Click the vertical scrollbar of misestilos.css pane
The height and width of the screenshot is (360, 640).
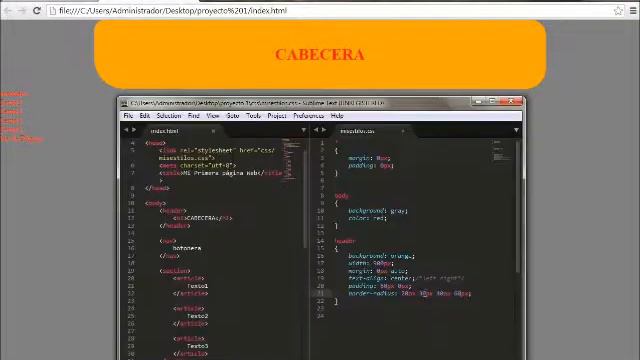tap(518, 206)
